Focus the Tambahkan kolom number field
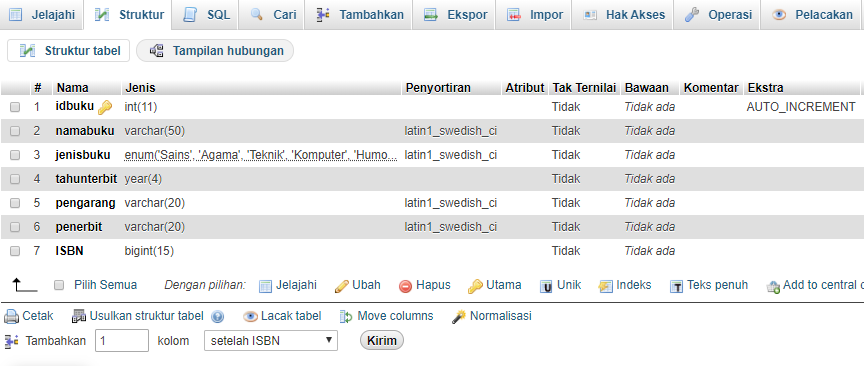864x366 pixels. pos(122,341)
